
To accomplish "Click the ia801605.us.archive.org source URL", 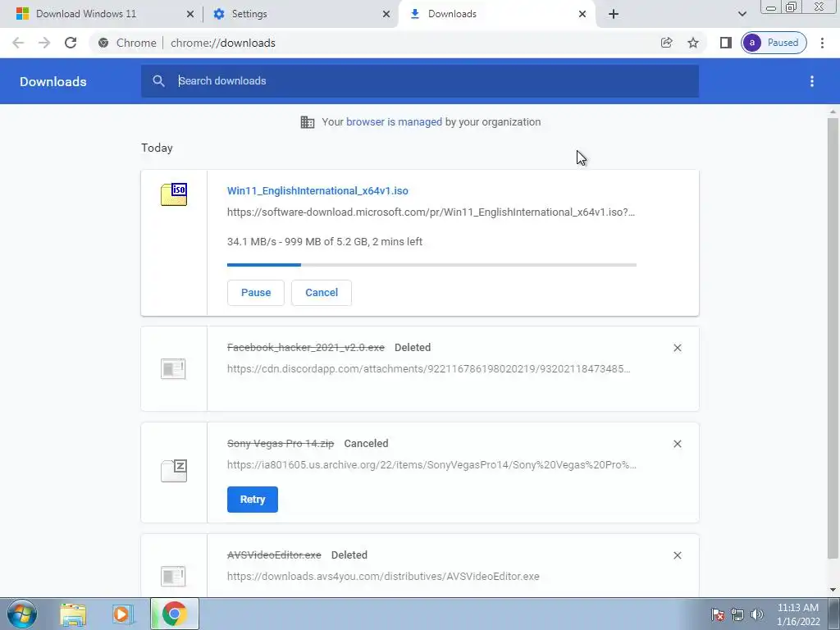I will [x=431, y=465].
